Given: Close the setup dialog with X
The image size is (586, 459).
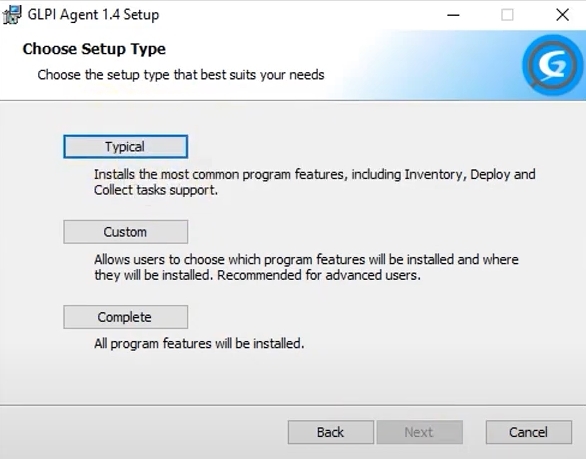Looking at the screenshot, I should 562,15.
